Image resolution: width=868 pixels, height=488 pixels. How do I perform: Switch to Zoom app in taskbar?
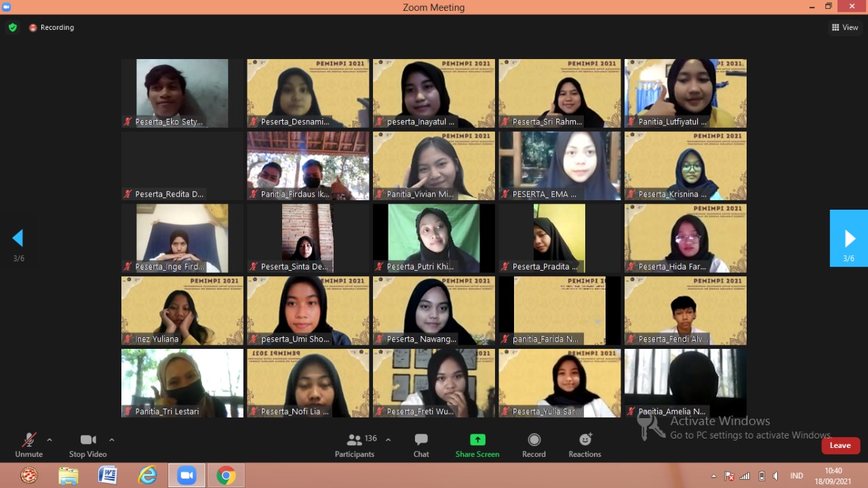pyautogui.click(x=186, y=476)
